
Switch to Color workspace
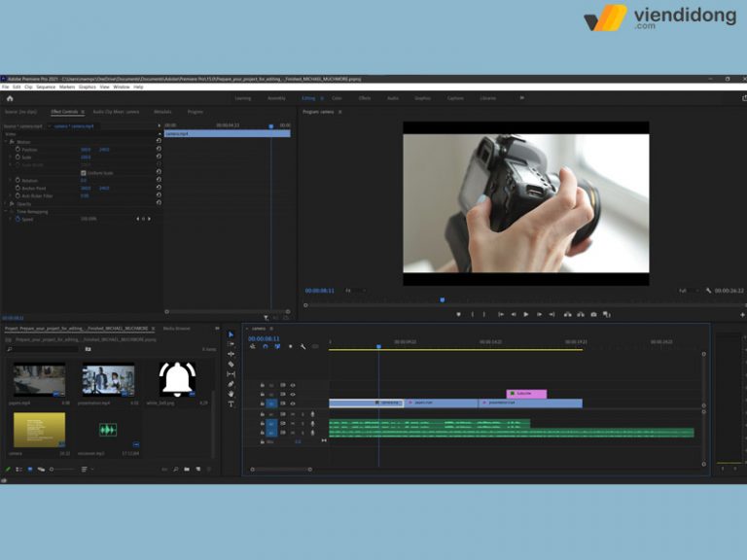337,98
